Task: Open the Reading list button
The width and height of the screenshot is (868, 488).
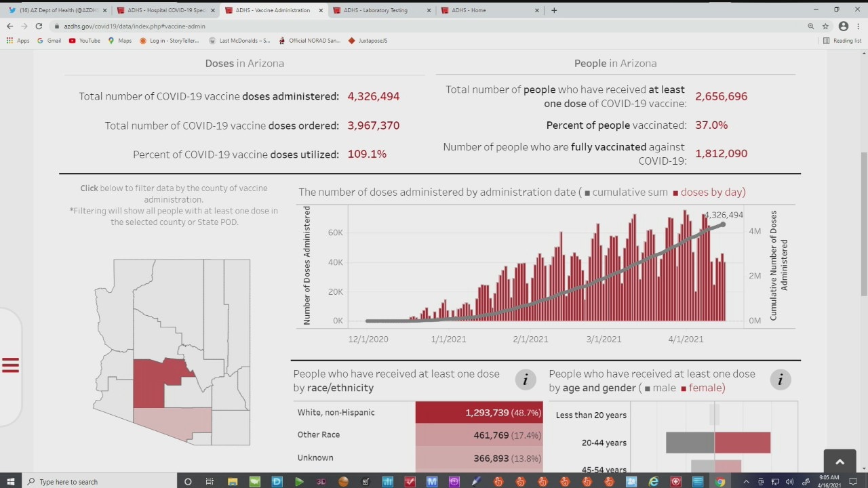Action: (842, 41)
